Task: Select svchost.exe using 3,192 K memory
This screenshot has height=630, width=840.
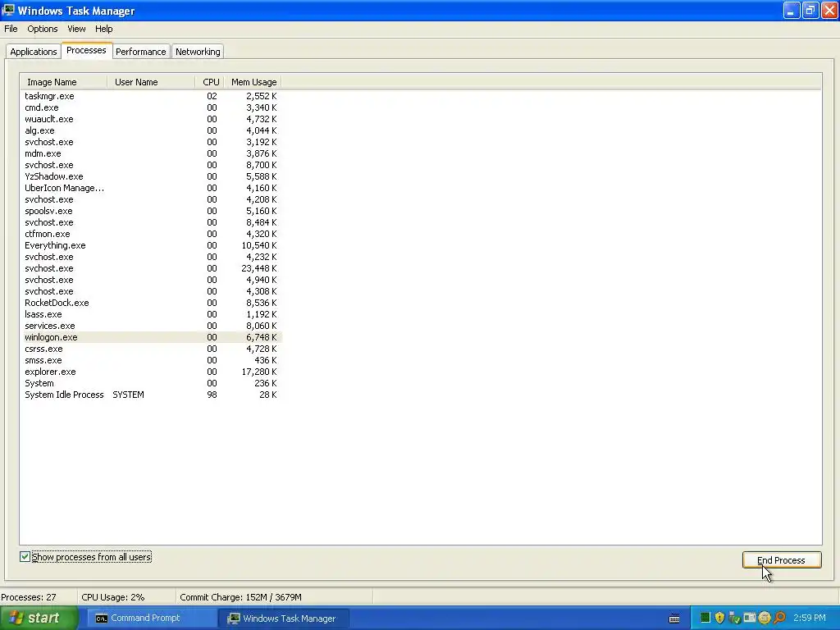Action: [x=151, y=142]
